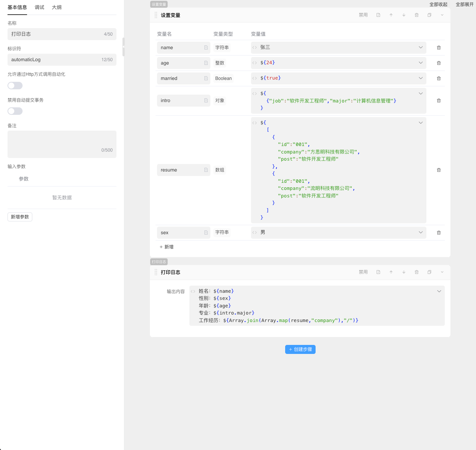This screenshot has height=450, width=476.
Task: Expand the name variable value dropdown
Action: click(420, 47)
